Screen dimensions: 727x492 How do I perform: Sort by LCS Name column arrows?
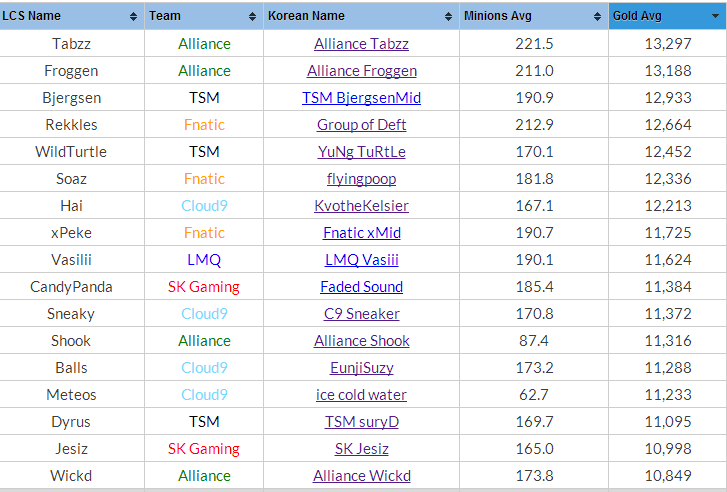pyautogui.click(x=134, y=17)
